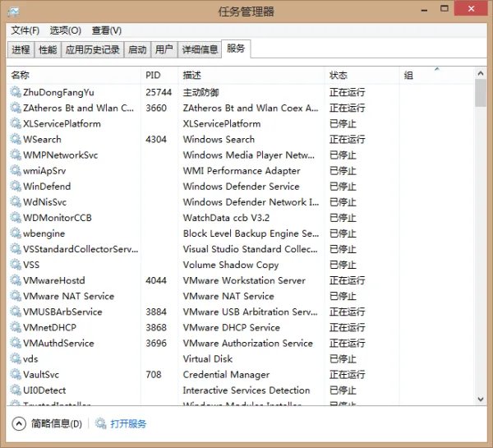
Task: Click the gear icon beside ZhuDongFangYu service
Action: (16, 92)
